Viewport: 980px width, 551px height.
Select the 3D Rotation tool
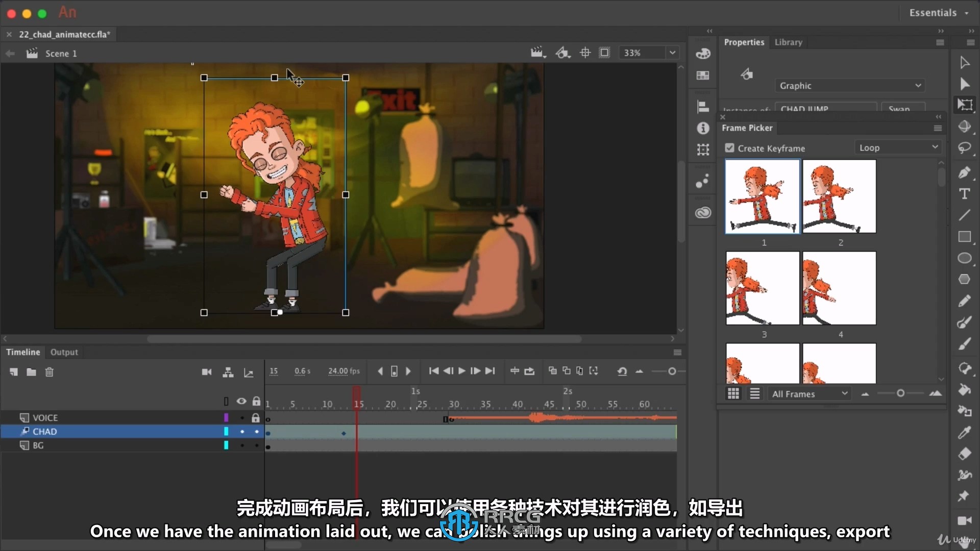pos(964,127)
